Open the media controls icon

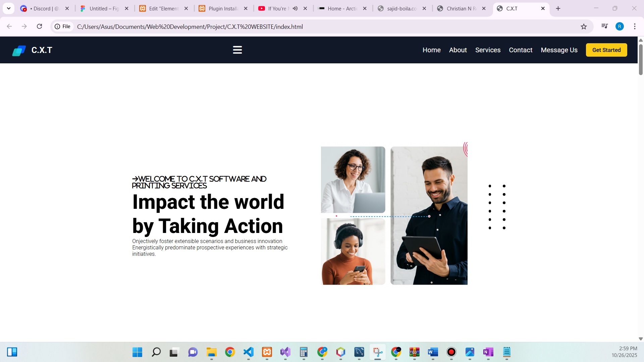tap(604, 26)
